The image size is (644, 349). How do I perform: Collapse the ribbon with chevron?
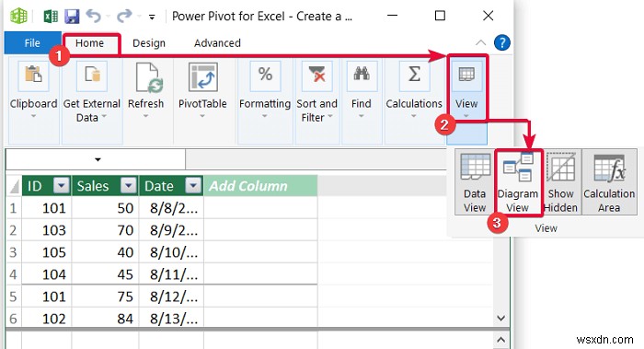coord(480,42)
